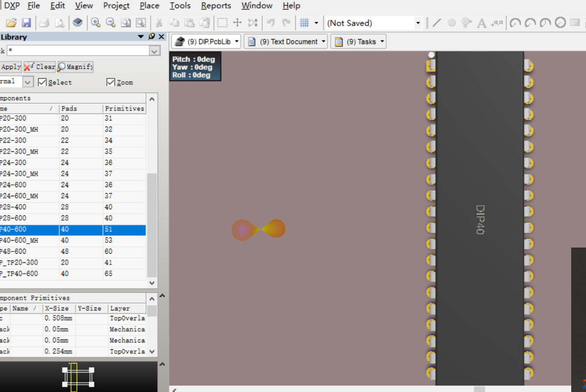The height and width of the screenshot is (392, 586).
Task: Click the Zoom In magnifier icon
Action: click(x=96, y=23)
